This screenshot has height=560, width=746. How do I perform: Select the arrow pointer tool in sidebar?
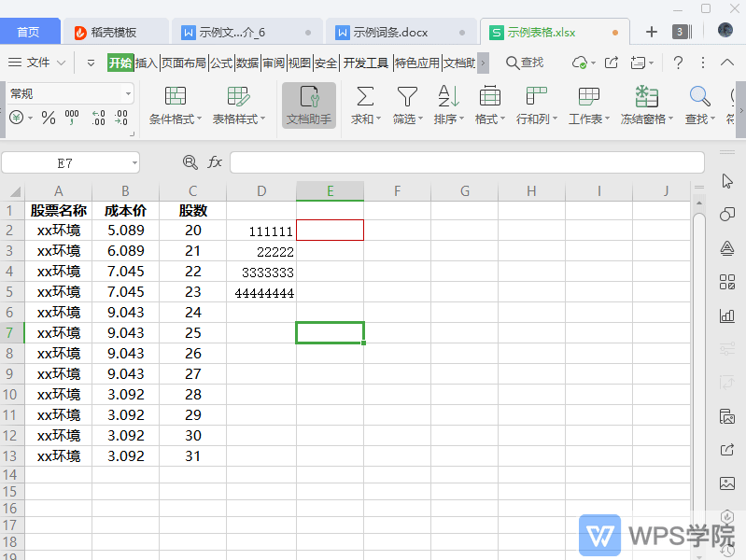tap(726, 181)
